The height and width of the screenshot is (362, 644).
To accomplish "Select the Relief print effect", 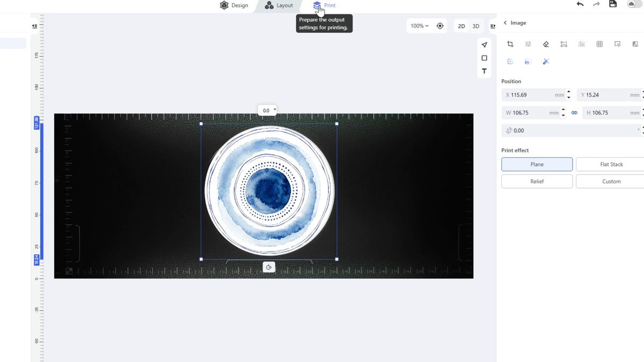I will (x=537, y=181).
